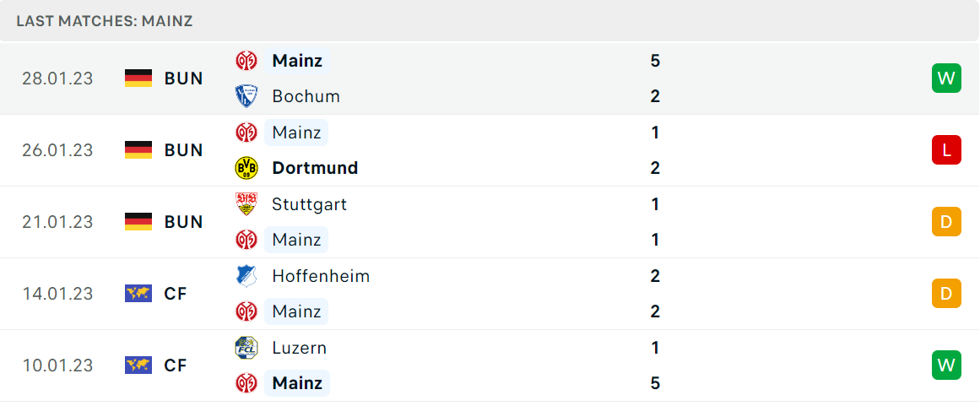This screenshot has width=980, height=406.
Task: Click the Dortmund BVB crest icon
Action: coord(246,168)
